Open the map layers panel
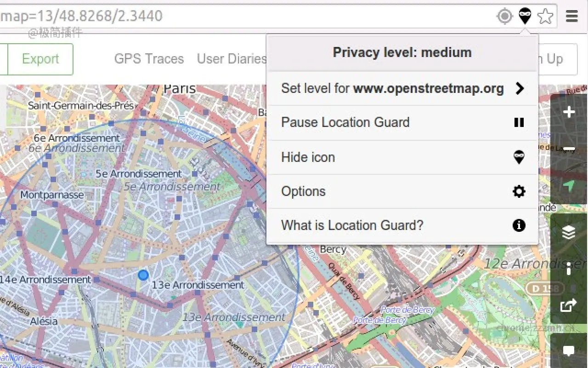This screenshot has width=588, height=368. (568, 232)
